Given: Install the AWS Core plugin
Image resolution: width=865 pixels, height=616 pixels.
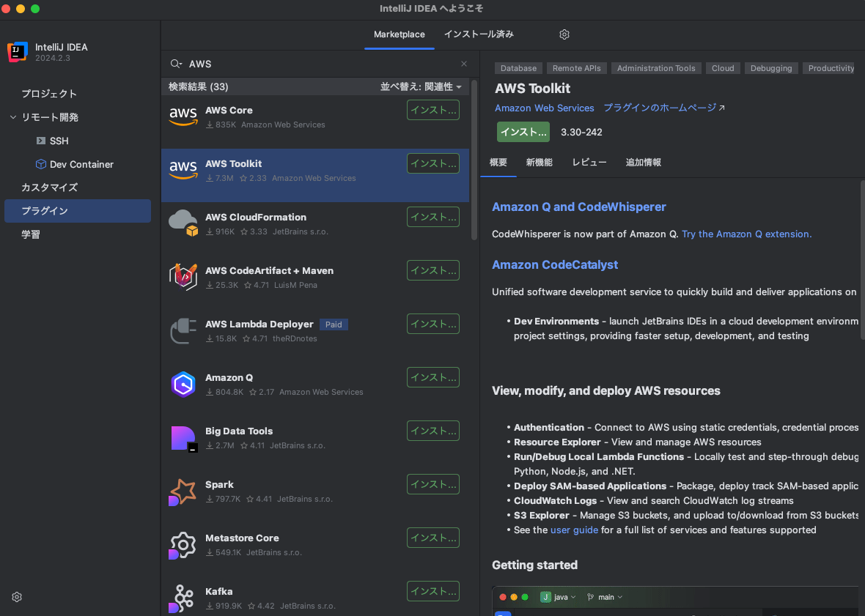Looking at the screenshot, I should pyautogui.click(x=433, y=110).
